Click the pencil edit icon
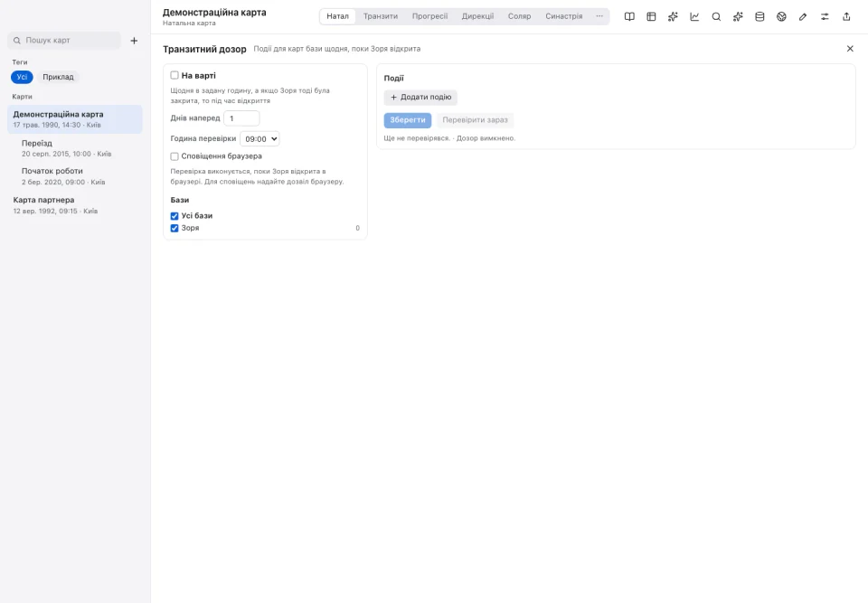The image size is (868, 603). coord(803,16)
